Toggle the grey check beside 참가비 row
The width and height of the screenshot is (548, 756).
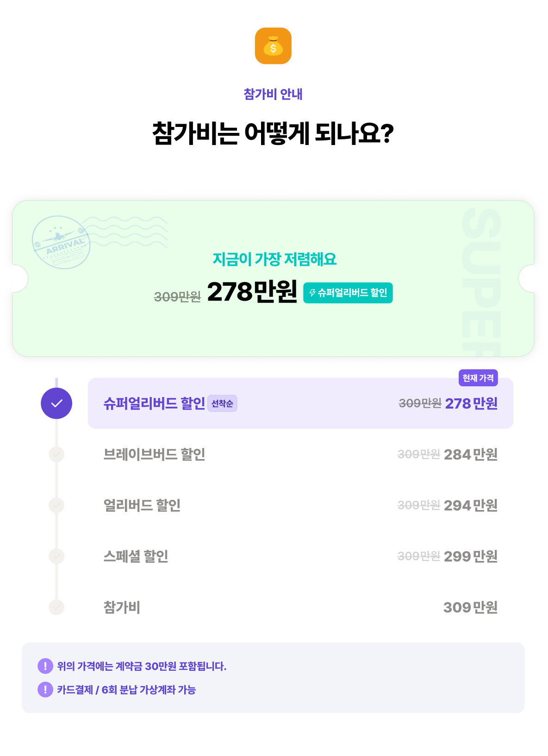[x=56, y=607]
